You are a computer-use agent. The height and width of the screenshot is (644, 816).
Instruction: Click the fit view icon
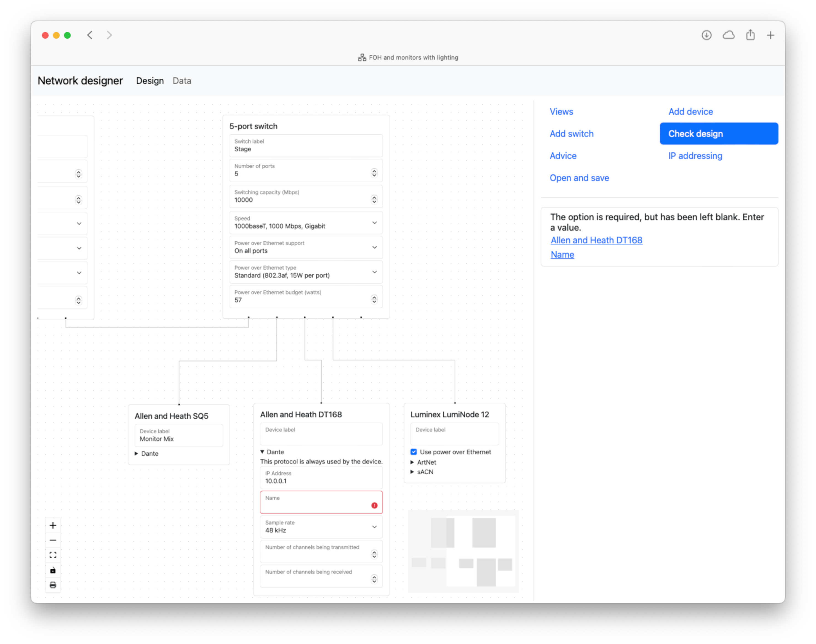point(53,555)
